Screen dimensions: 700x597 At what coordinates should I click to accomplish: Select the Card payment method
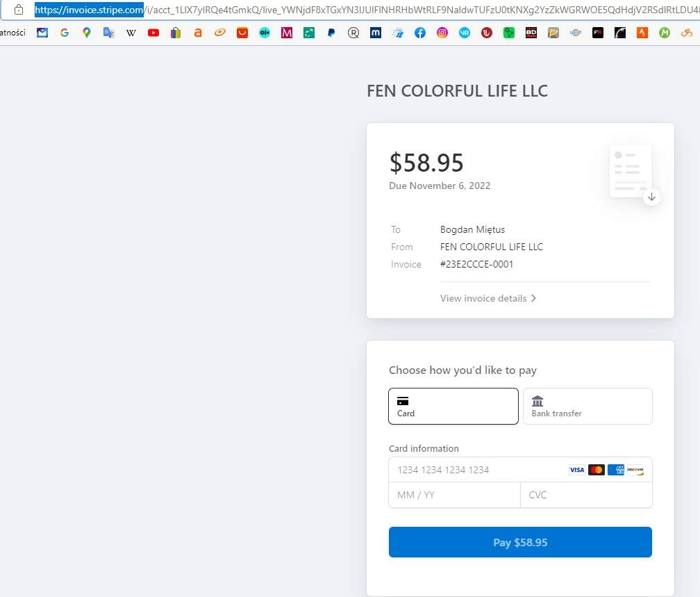coord(453,406)
